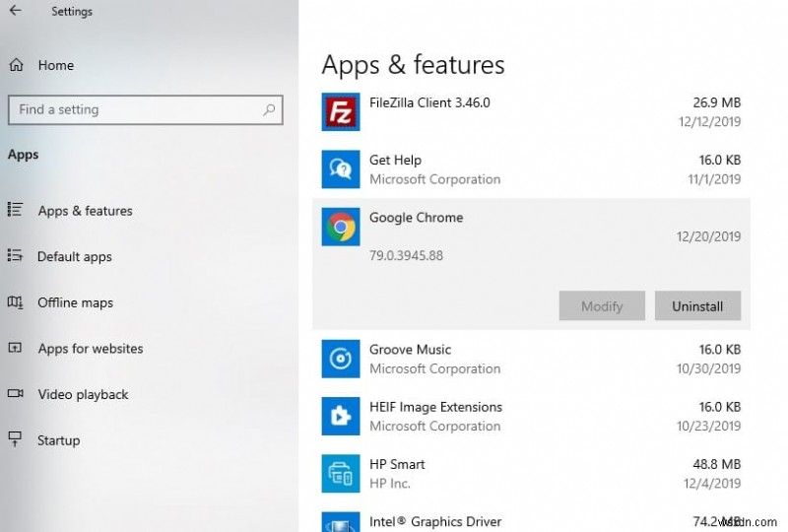Click the Apps for websites sidebar icon
The height and width of the screenshot is (532, 788).
pos(15,348)
